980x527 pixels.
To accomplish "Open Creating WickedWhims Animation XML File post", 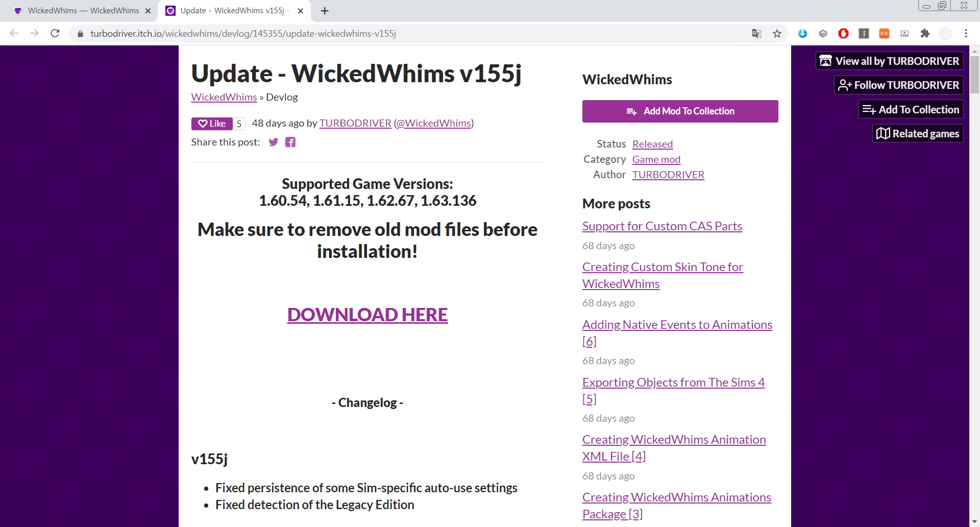I will pyautogui.click(x=674, y=448).
